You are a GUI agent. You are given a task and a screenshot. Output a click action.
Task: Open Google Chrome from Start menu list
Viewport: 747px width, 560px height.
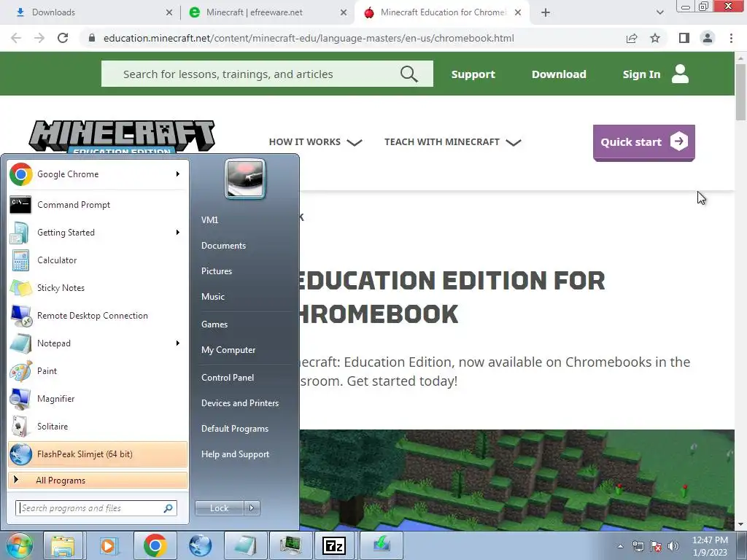click(x=97, y=174)
